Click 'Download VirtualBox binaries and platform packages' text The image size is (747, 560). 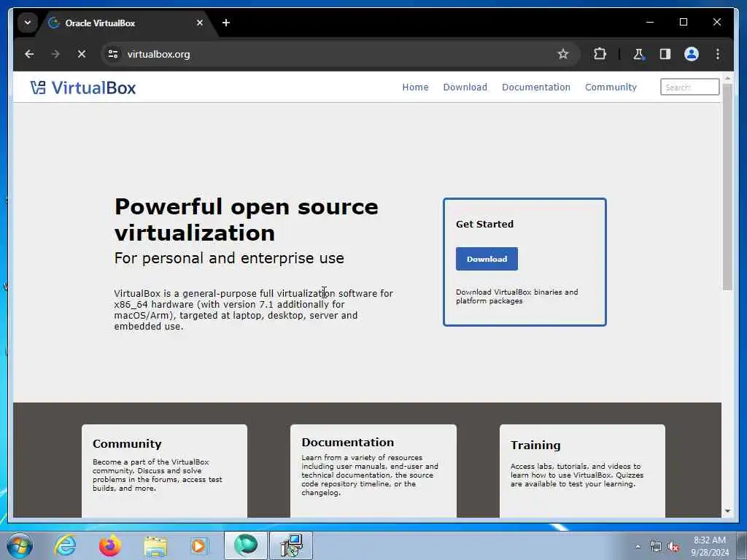(517, 296)
